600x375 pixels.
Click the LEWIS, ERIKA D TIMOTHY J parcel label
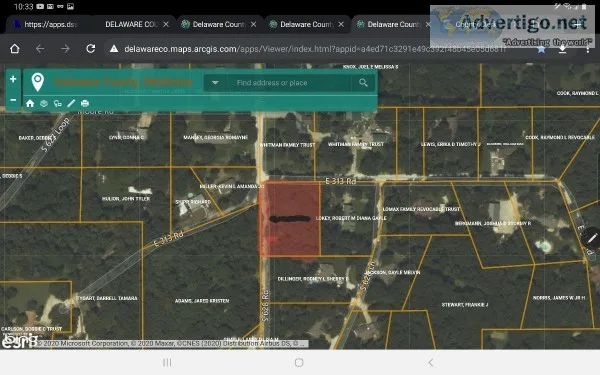(451, 144)
